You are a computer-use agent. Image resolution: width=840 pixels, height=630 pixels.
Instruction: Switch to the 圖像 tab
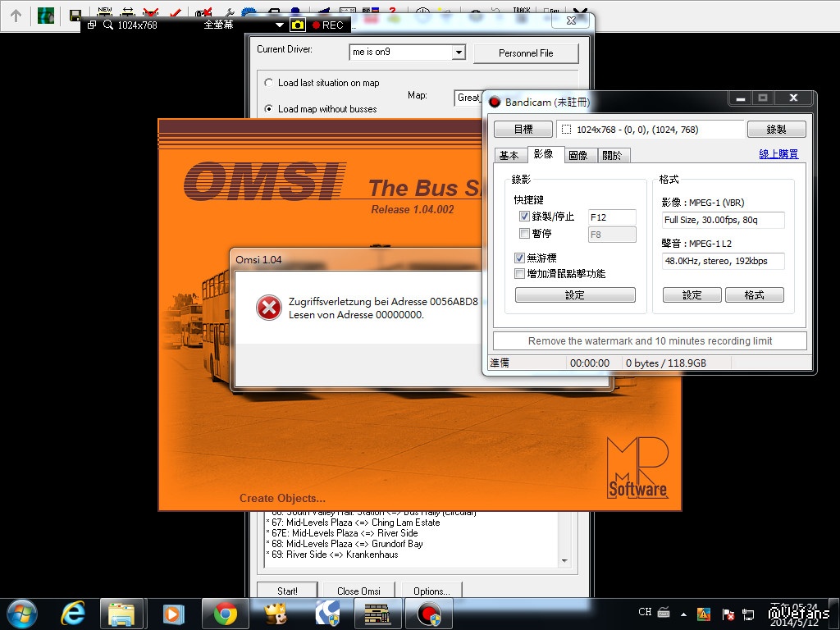point(577,155)
